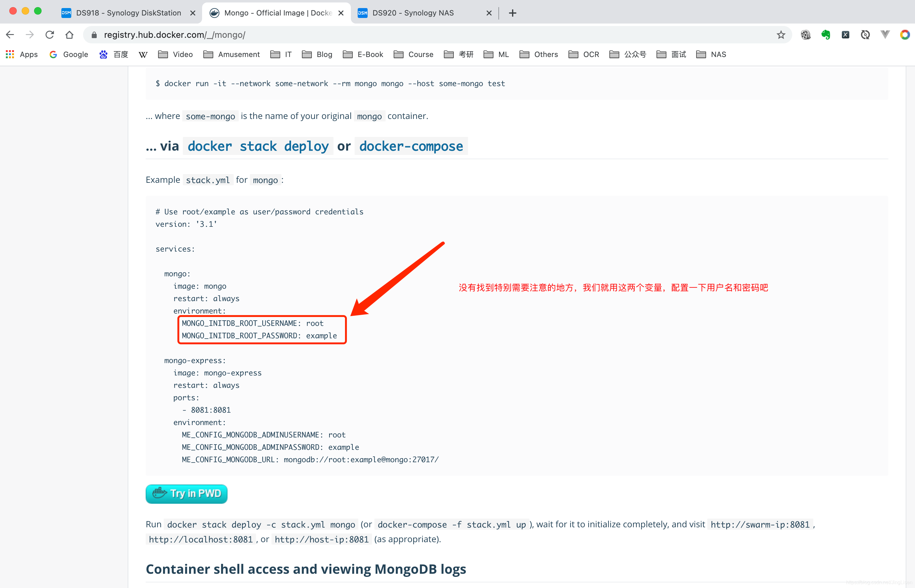915x588 pixels.
Task: Click the browser back arrow
Action: point(10,35)
